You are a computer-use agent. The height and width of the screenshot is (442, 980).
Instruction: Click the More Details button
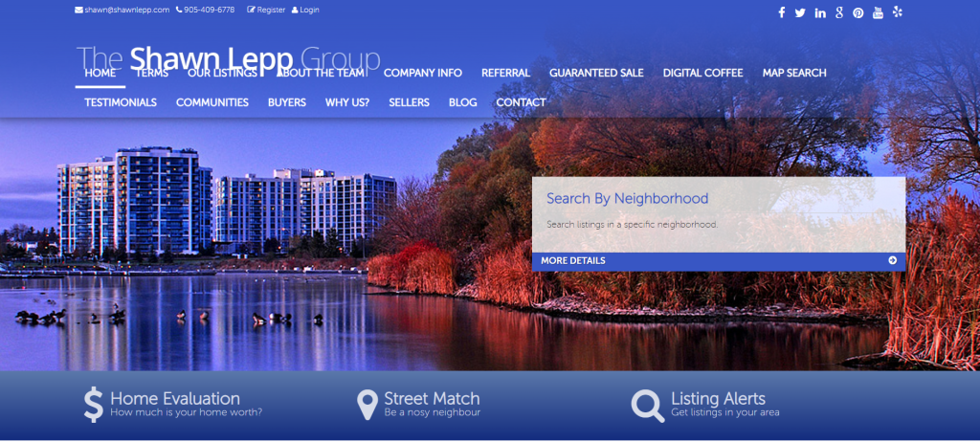pos(719,261)
